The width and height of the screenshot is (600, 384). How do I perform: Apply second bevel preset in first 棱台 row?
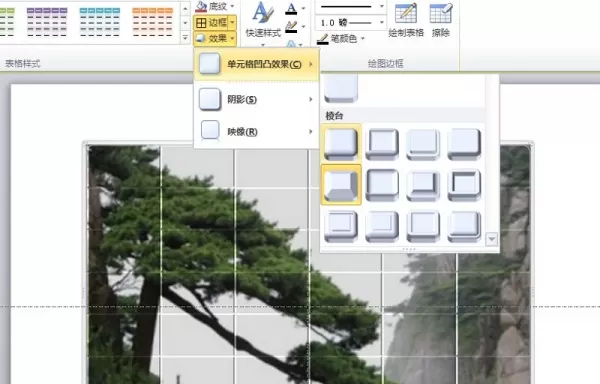click(382, 144)
